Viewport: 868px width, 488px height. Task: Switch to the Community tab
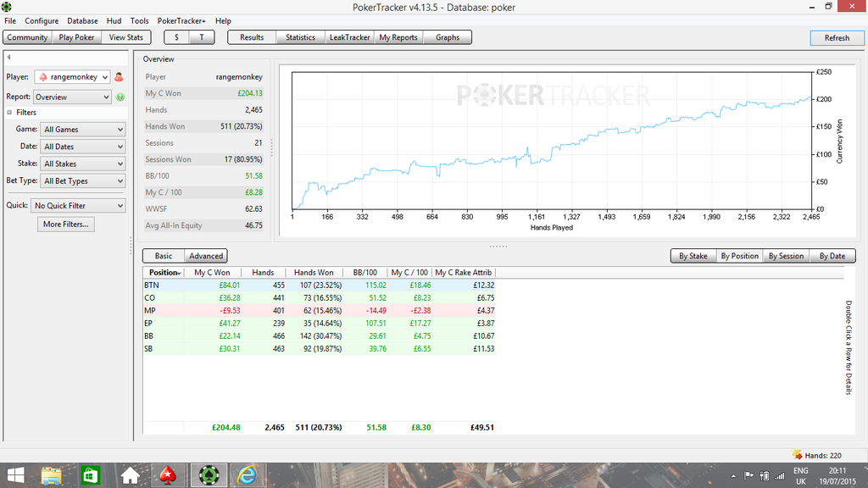(x=27, y=37)
